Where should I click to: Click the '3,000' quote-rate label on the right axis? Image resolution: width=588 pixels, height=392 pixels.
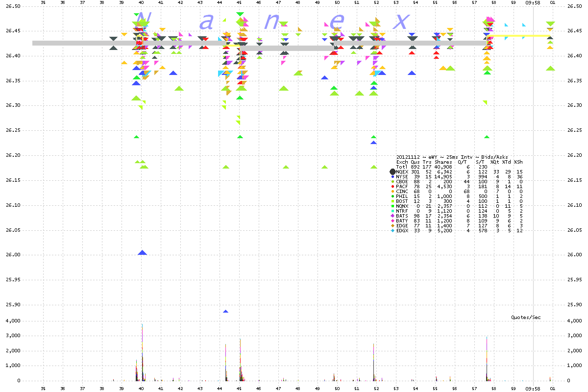click(574, 336)
